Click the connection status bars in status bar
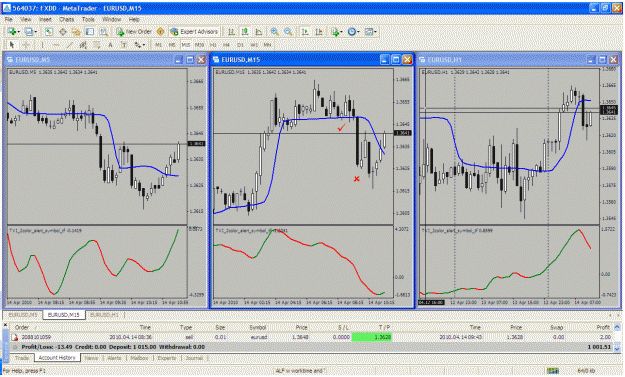Image resolution: width=625 pixels, height=377 pixels. (552, 371)
